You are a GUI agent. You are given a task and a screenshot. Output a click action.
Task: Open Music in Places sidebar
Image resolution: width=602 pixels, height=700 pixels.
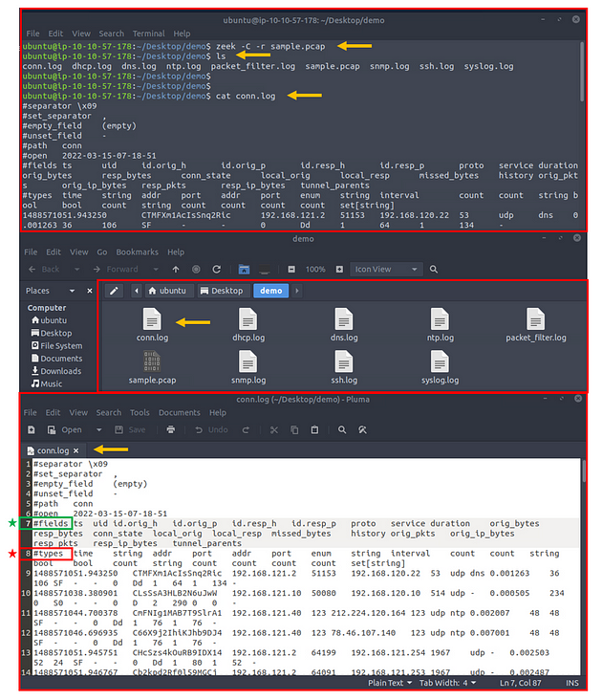click(x=47, y=383)
